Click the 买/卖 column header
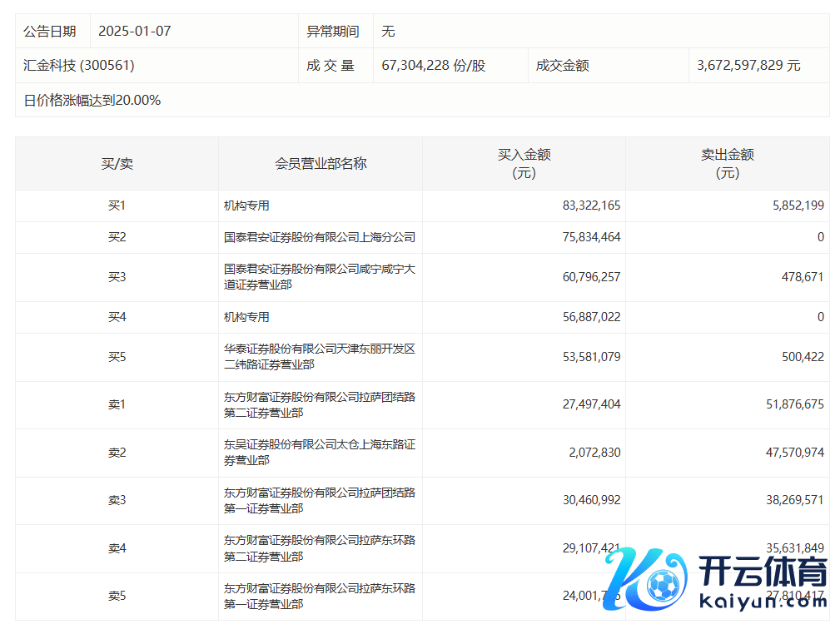Viewport: 840px width, 629px height. (117, 164)
